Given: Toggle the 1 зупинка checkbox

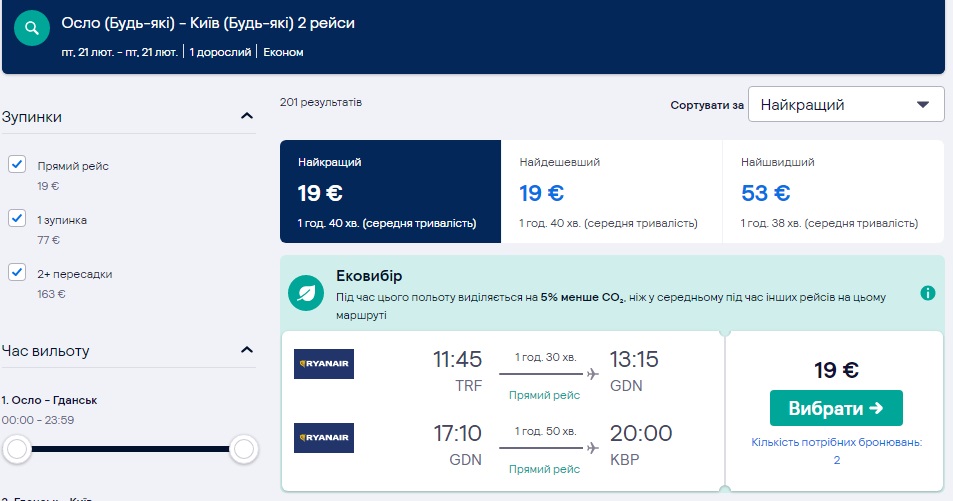Looking at the screenshot, I should click(17, 219).
